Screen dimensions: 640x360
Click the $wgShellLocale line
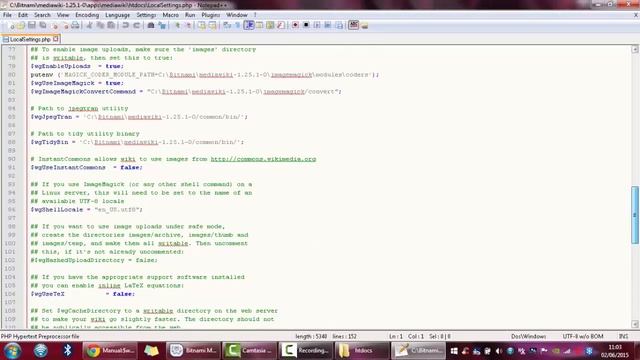[x=87, y=209]
